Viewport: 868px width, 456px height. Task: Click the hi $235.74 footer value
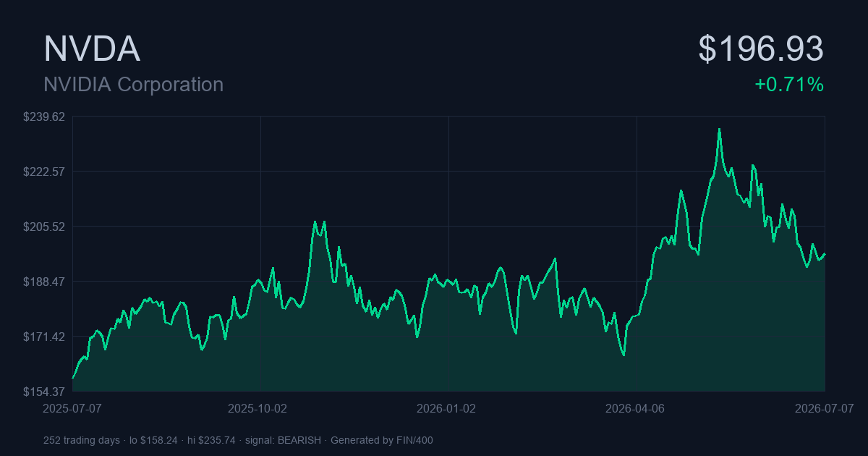[211, 440]
